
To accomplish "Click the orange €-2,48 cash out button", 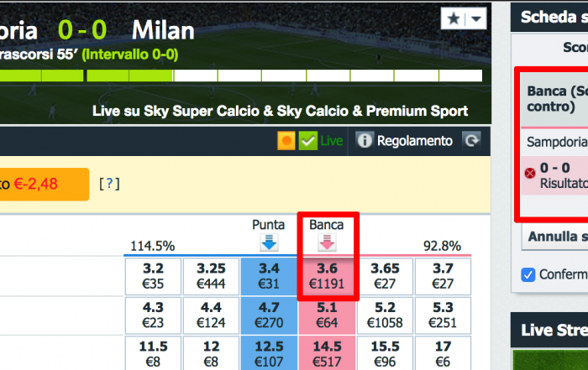I will pos(45,185).
